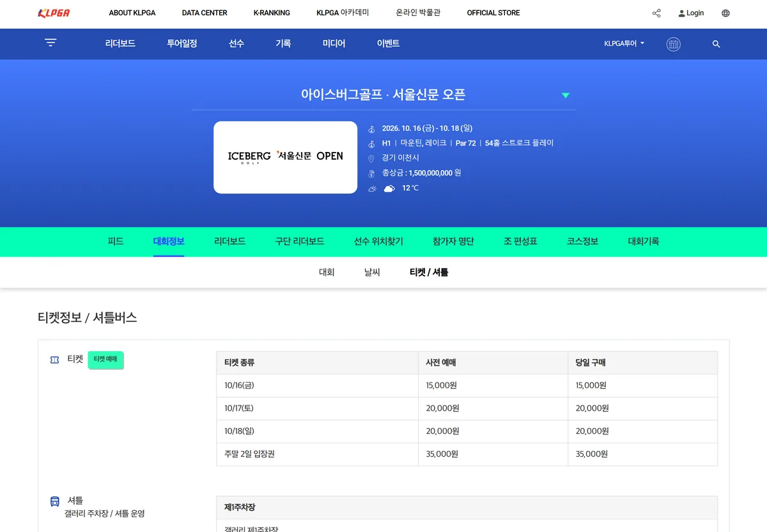Click the prize money bag icon
This screenshot has width=767, height=532.
tap(371, 173)
